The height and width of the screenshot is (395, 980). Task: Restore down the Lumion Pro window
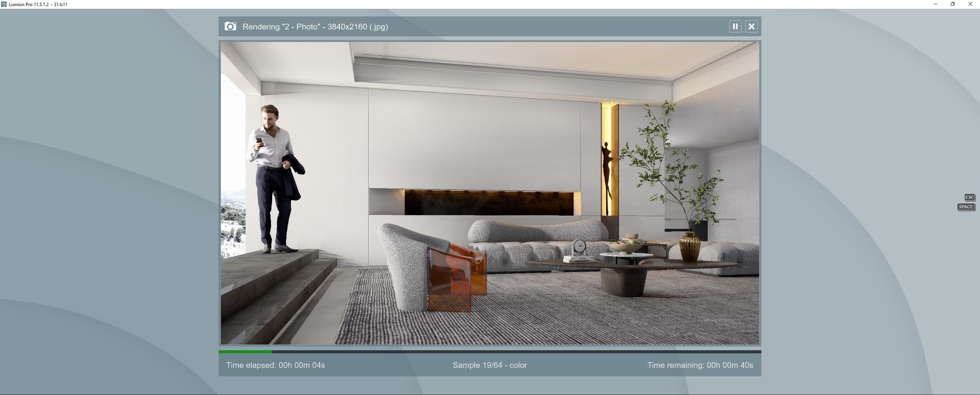(953, 4)
